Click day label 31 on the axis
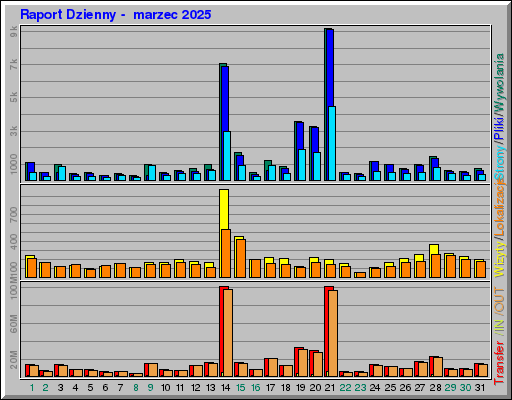The height and width of the screenshot is (400, 512). pos(480,388)
